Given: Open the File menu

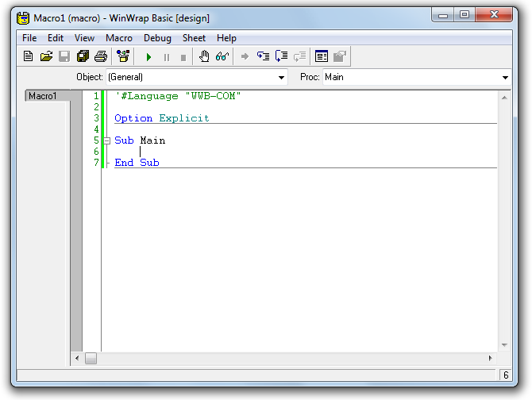Looking at the screenshot, I should [x=29, y=38].
